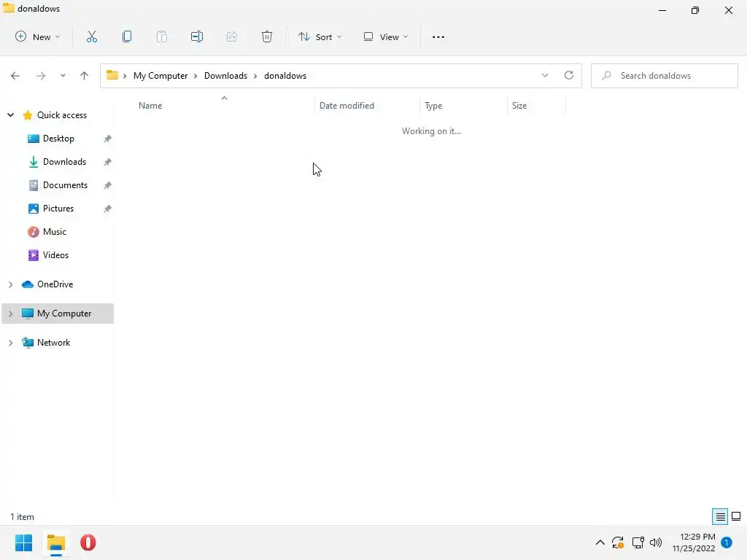Select Pictures in Quick access
The height and width of the screenshot is (560, 747).
[58, 209]
